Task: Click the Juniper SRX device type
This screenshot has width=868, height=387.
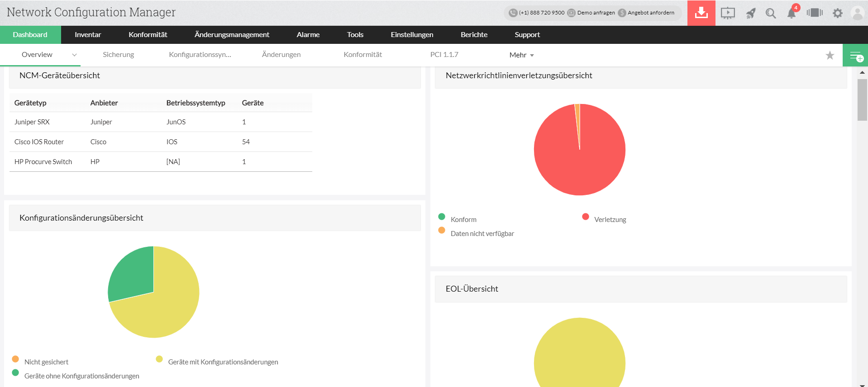Action: tap(32, 122)
